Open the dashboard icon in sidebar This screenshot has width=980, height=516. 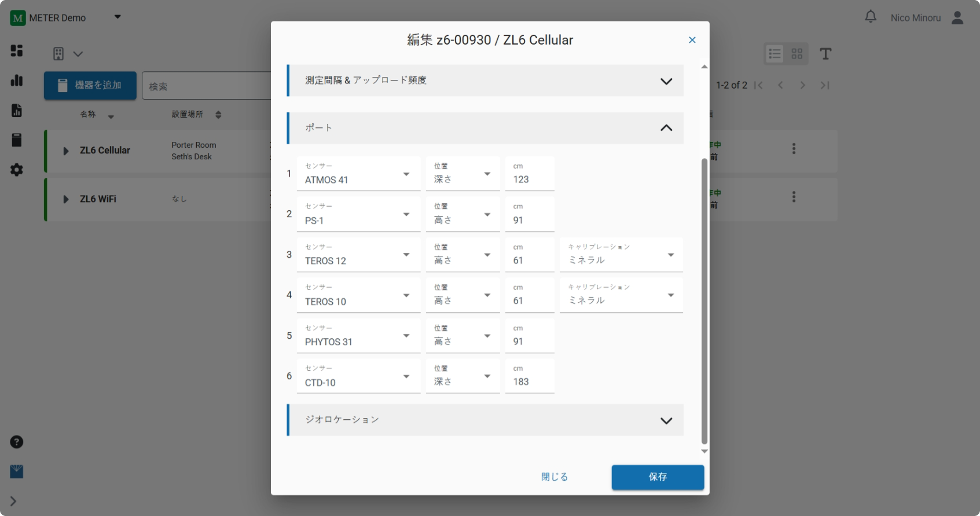pyautogui.click(x=17, y=50)
